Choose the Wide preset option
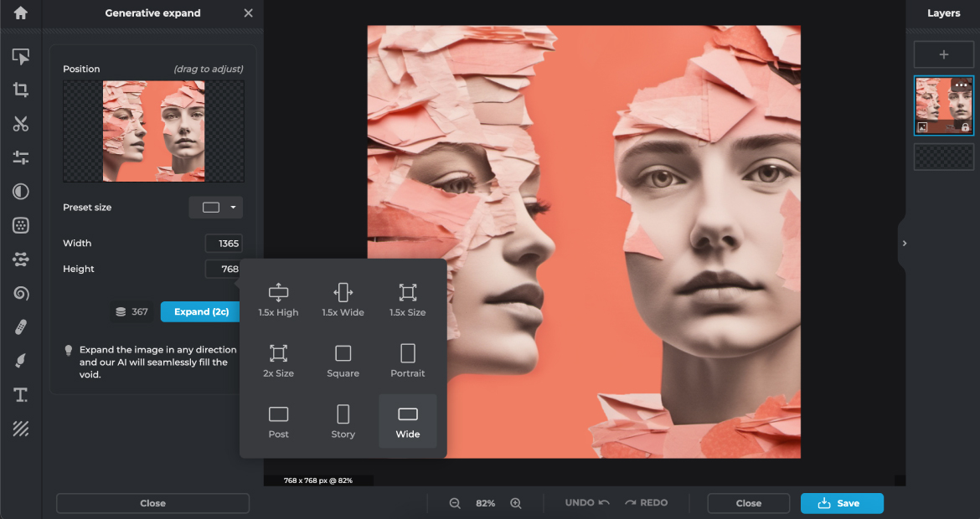Viewport: 980px width, 519px height. point(408,421)
